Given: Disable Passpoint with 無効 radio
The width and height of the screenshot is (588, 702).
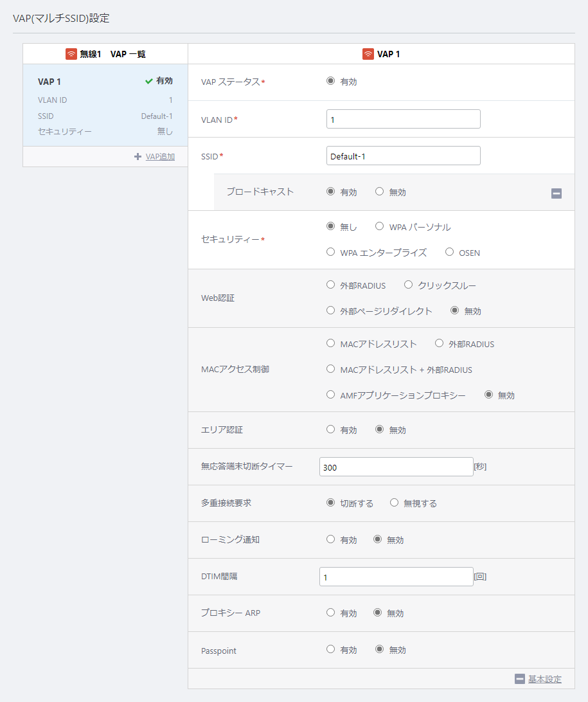Looking at the screenshot, I should pos(380,649).
